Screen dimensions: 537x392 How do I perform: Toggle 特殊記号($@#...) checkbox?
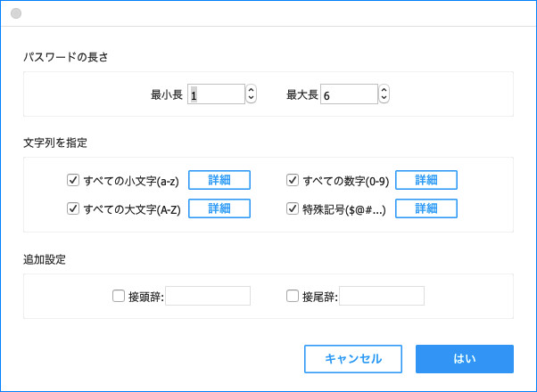292,208
